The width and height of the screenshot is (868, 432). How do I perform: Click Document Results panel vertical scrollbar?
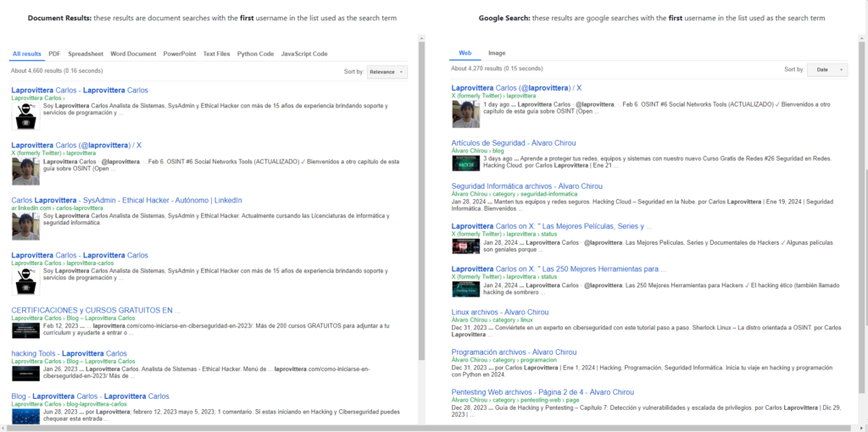click(x=421, y=202)
